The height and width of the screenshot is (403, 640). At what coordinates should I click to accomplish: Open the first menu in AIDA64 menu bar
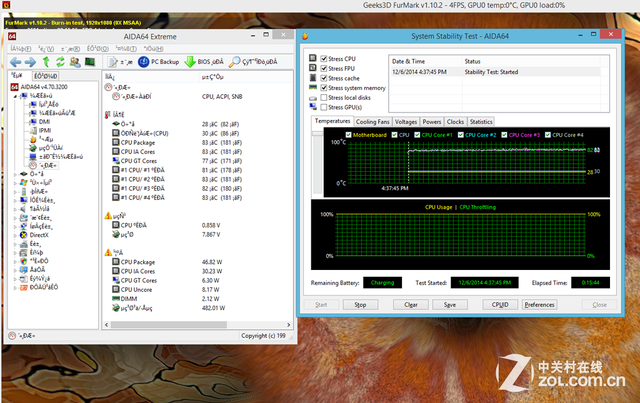tap(20, 49)
